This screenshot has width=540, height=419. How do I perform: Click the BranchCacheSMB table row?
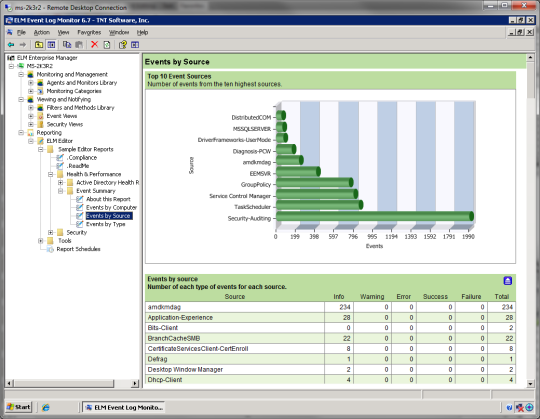click(330, 338)
